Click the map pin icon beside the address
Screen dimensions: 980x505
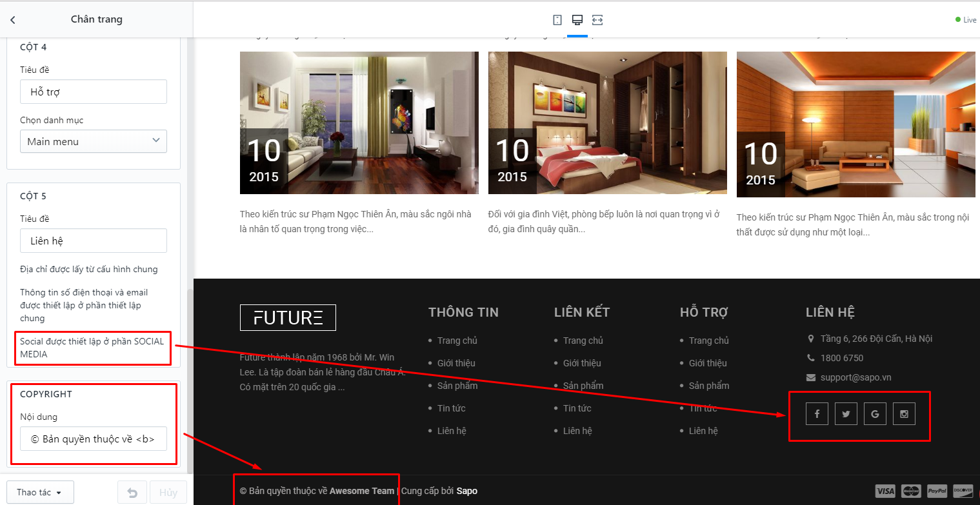[x=811, y=339]
